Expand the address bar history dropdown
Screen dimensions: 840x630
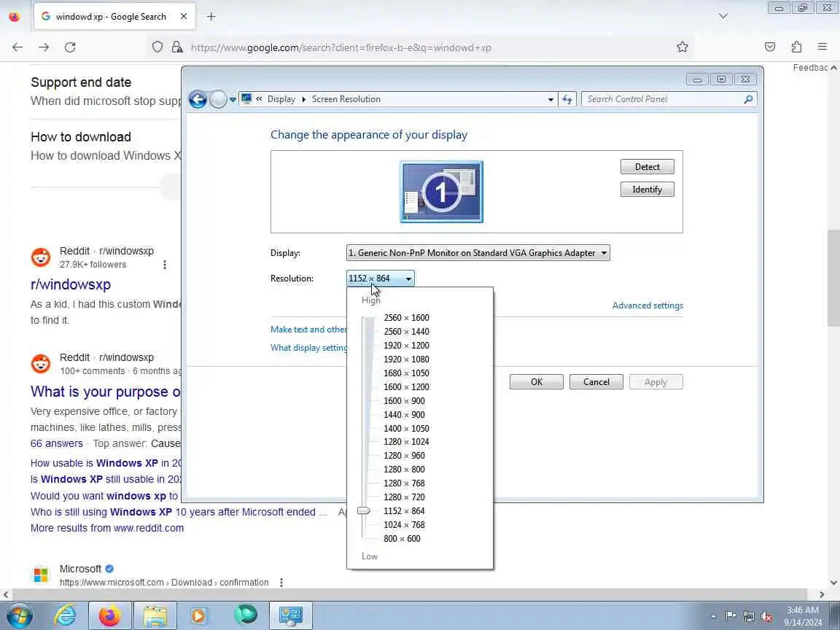tap(551, 99)
